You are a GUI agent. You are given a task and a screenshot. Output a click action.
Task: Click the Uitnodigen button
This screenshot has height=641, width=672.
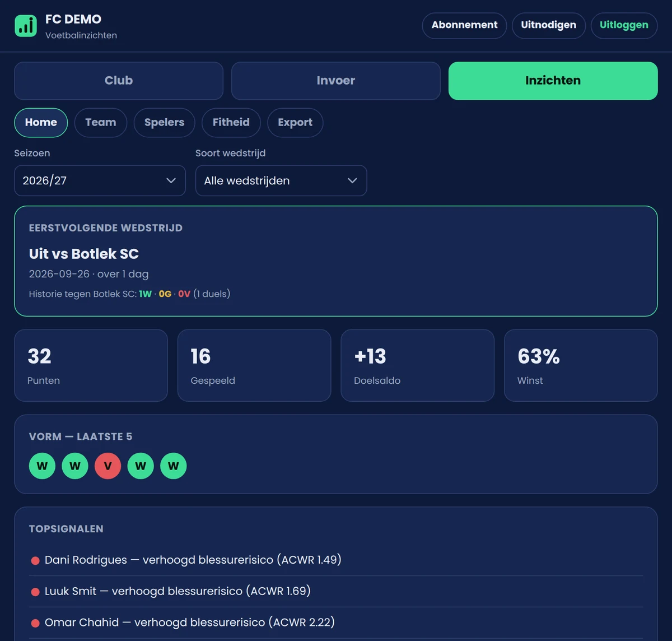548,26
